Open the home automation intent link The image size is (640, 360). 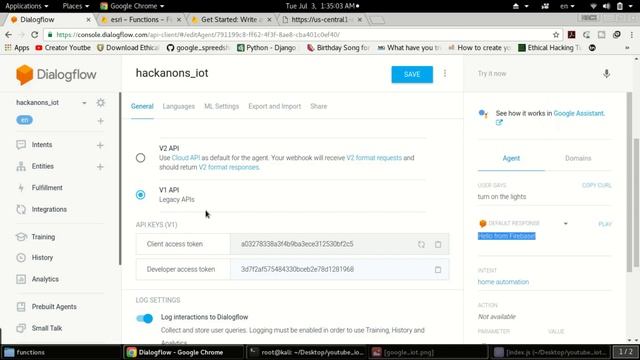click(503, 282)
